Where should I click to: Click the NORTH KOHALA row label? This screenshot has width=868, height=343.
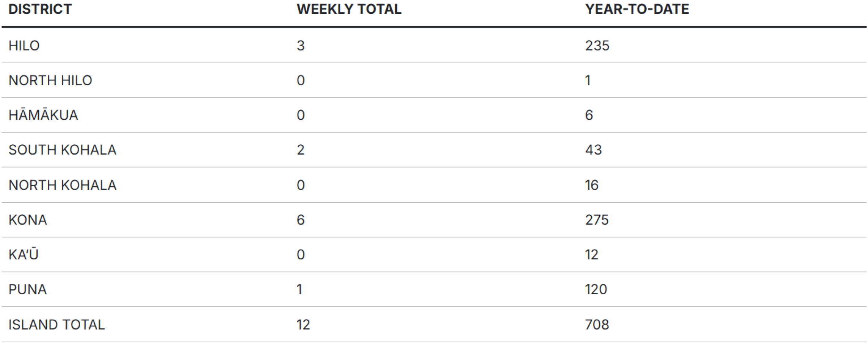[63, 185]
